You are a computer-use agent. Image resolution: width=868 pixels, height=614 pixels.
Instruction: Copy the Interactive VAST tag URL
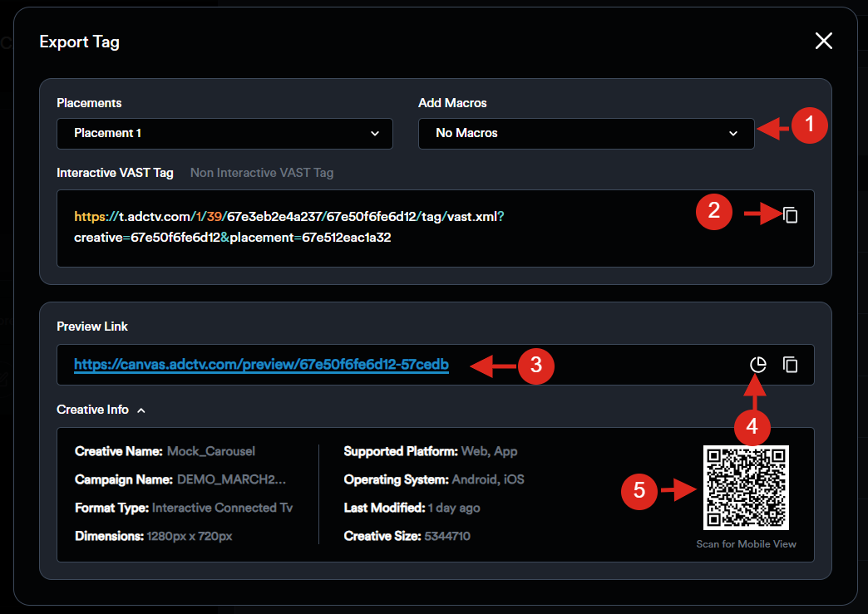791,215
